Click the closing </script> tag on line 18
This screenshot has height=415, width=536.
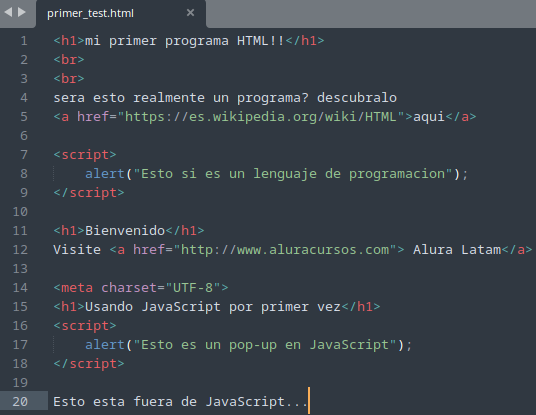pos(89,364)
